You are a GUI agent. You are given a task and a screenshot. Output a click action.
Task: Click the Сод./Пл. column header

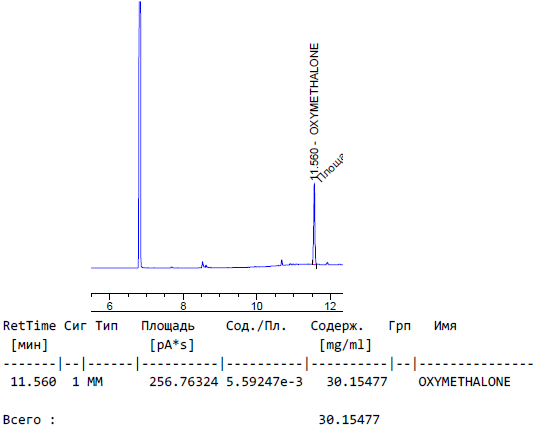tap(256, 326)
